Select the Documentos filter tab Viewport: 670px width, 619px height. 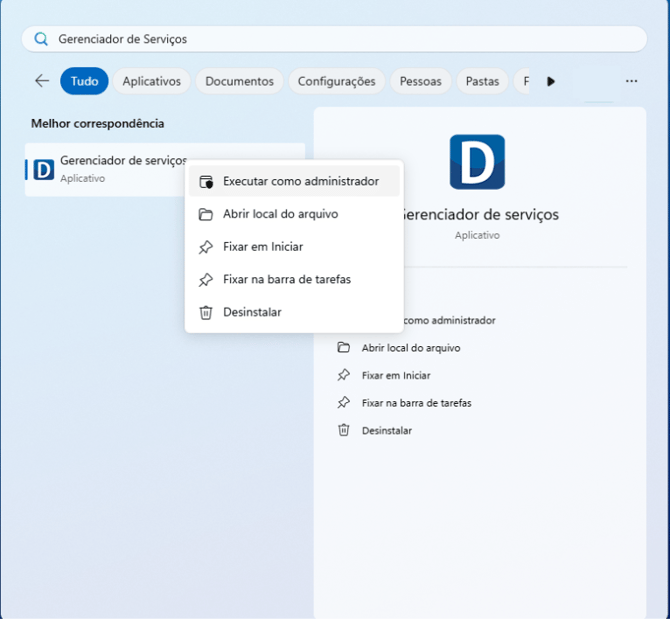click(239, 81)
